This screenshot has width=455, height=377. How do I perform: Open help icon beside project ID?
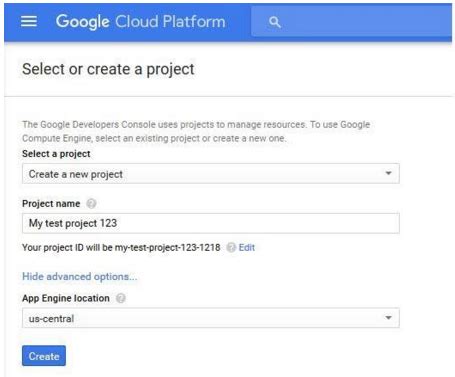pyautogui.click(x=231, y=247)
